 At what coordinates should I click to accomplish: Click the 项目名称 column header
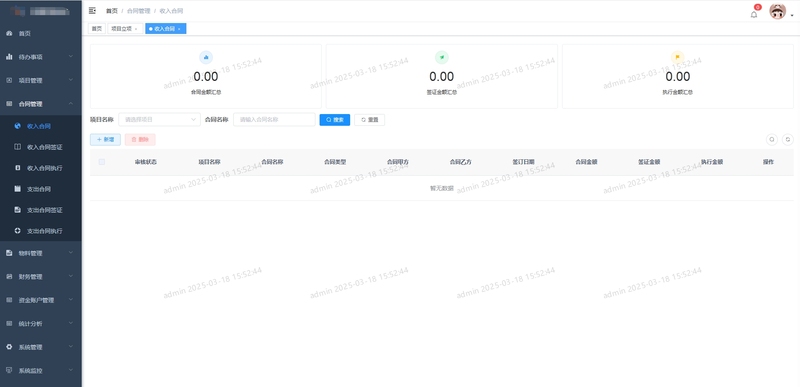point(209,162)
